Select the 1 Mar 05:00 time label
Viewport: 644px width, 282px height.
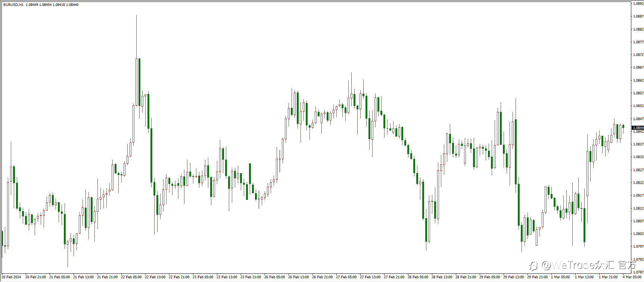click(560, 277)
